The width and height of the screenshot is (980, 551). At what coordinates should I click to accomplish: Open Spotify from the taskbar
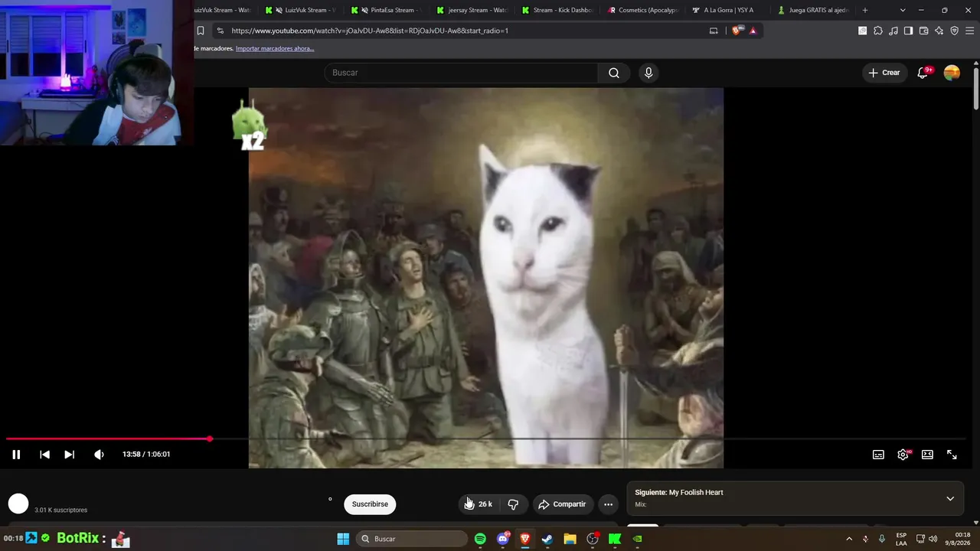(480, 539)
